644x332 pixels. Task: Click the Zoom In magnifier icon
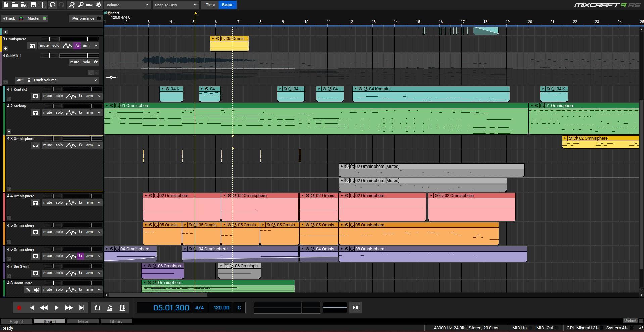[71, 5]
